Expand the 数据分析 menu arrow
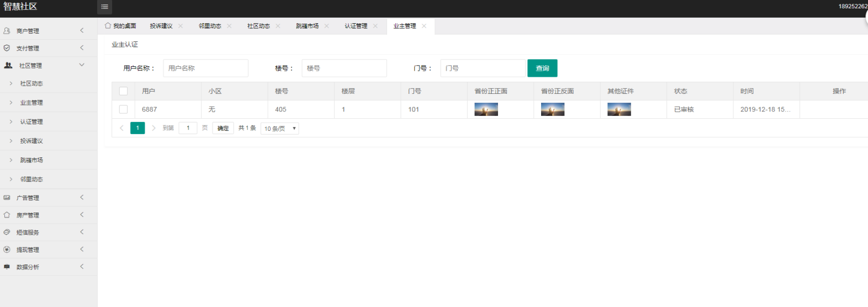 coord(82,267)
